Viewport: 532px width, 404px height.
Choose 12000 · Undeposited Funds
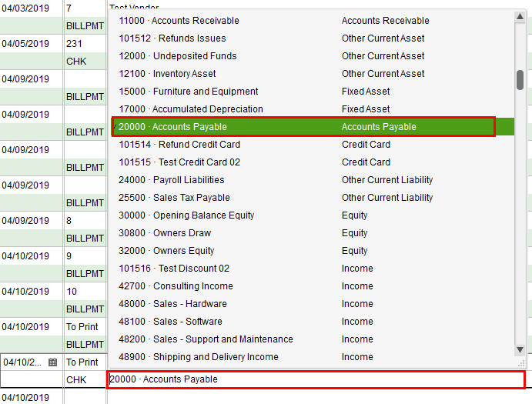click(x=313, y=56)
